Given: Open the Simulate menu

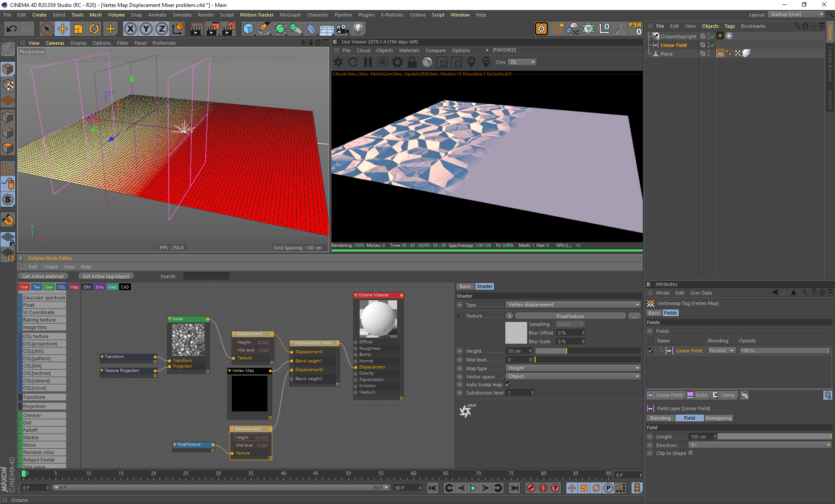Looking at the screenshot, I should point(182,15).
